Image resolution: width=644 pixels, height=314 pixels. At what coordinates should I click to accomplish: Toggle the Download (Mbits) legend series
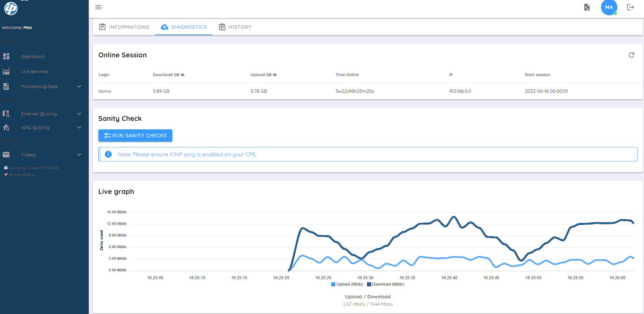pyautogui.click(x=386, y=284)
